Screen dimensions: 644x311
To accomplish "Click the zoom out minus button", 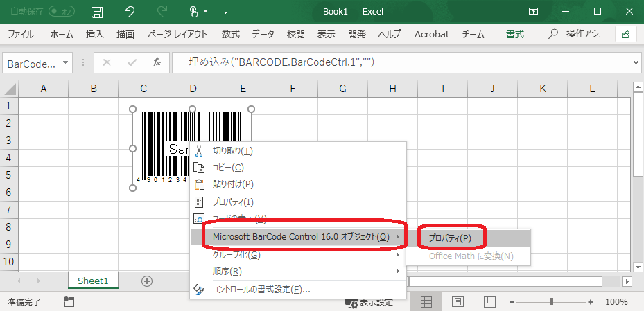I will tap(512, 303).
